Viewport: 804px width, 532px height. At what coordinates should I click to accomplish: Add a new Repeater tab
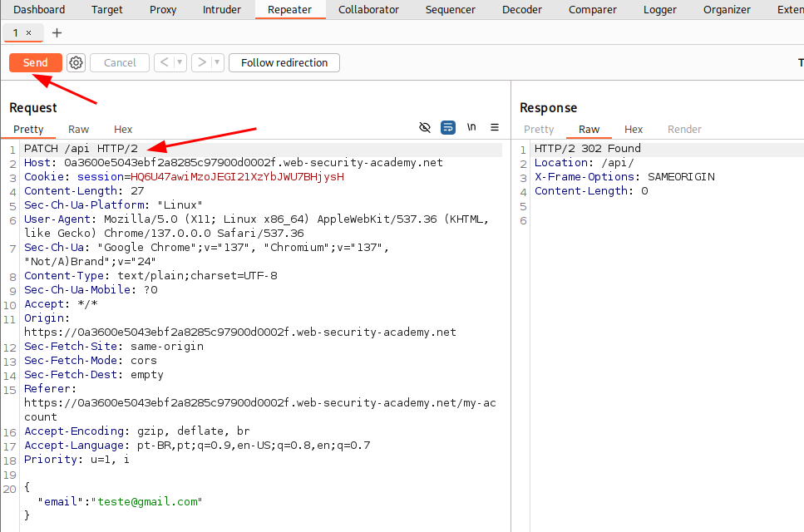[x=57, y=32]
